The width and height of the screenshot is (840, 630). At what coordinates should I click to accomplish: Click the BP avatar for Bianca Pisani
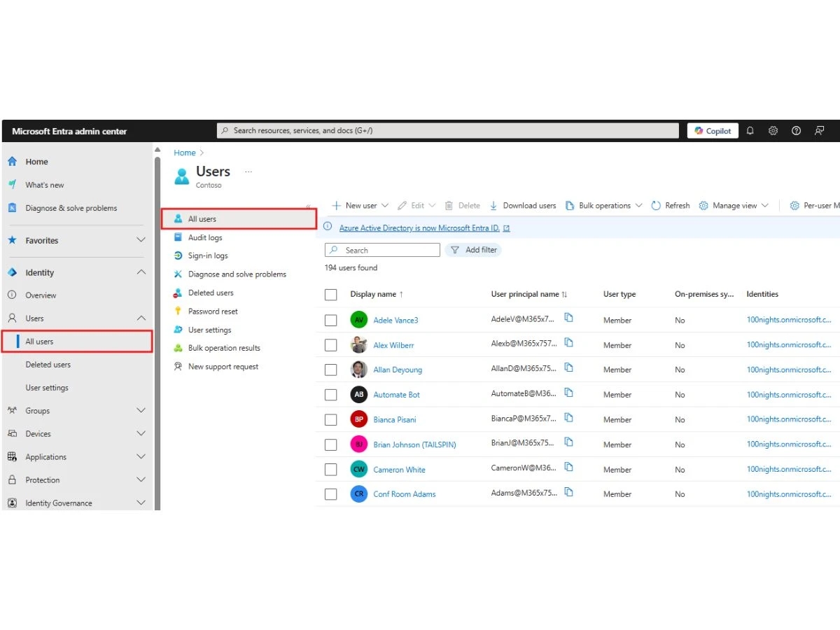click(358, 419)
